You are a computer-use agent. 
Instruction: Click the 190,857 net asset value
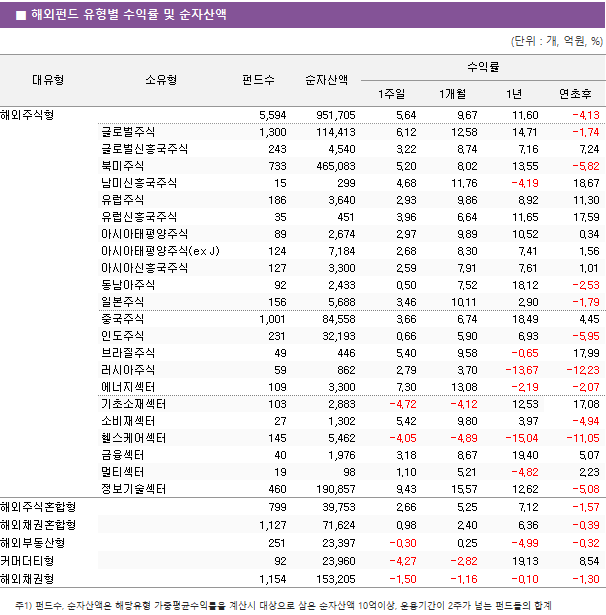click(336, 489)
